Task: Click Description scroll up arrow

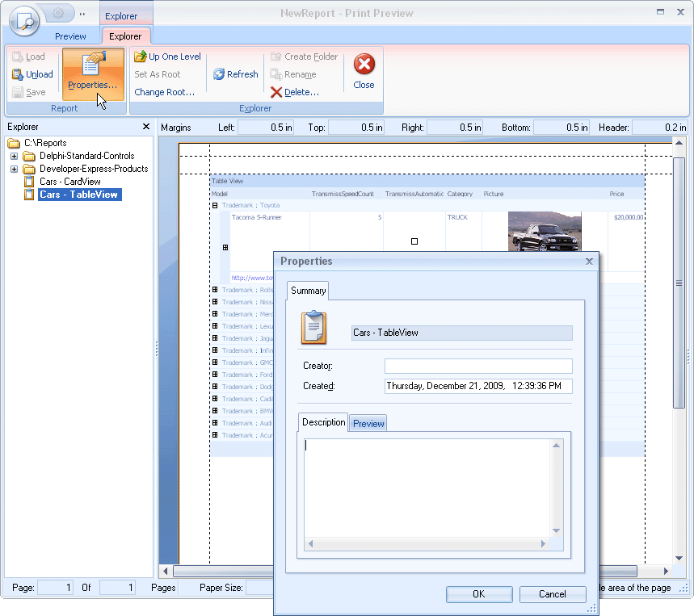Action: pos(557,446)
